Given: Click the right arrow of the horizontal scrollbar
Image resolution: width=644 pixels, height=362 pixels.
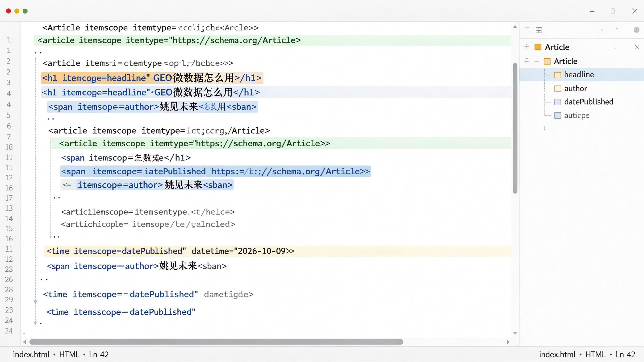Looking at the screenshot, I should click(508, 342).
